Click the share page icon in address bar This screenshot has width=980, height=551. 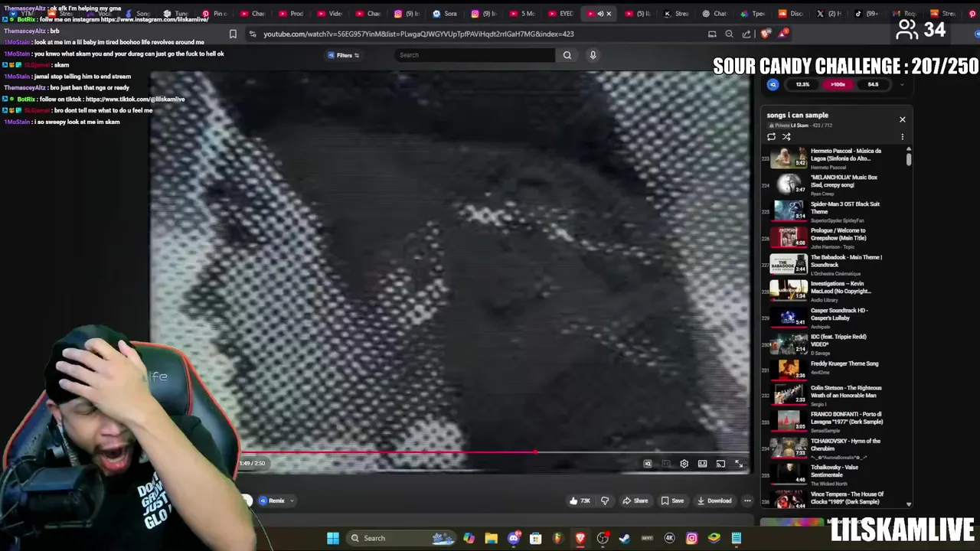coord(746,34)
